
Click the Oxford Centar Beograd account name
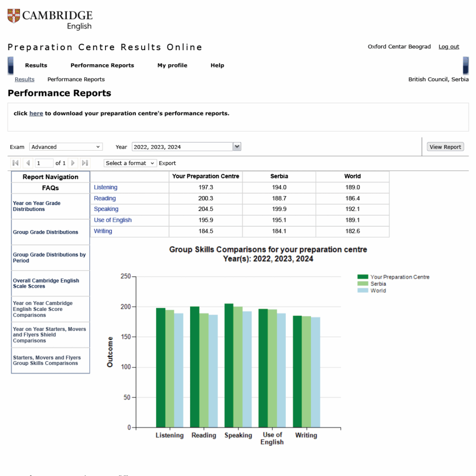click(x=399, y=47)
